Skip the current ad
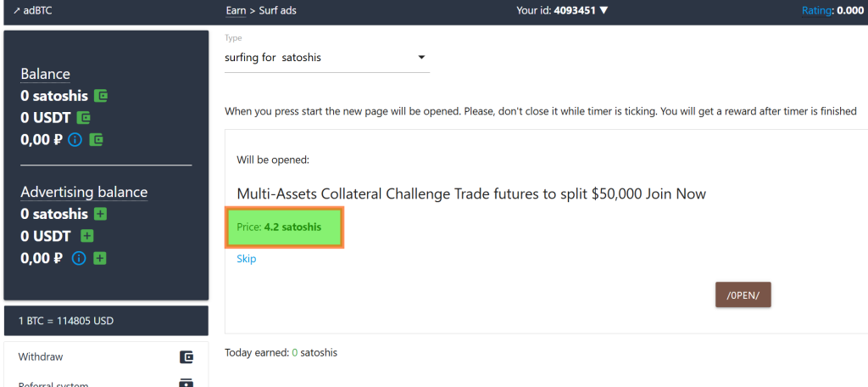The width and height of the screenshot is (868, 387). [247, 259]
